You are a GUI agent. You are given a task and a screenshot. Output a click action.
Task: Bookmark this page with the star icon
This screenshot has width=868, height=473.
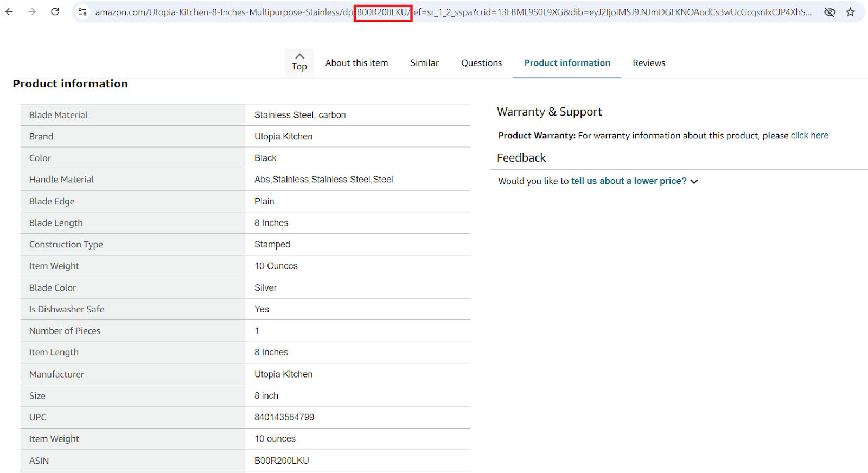click(850, 12)
